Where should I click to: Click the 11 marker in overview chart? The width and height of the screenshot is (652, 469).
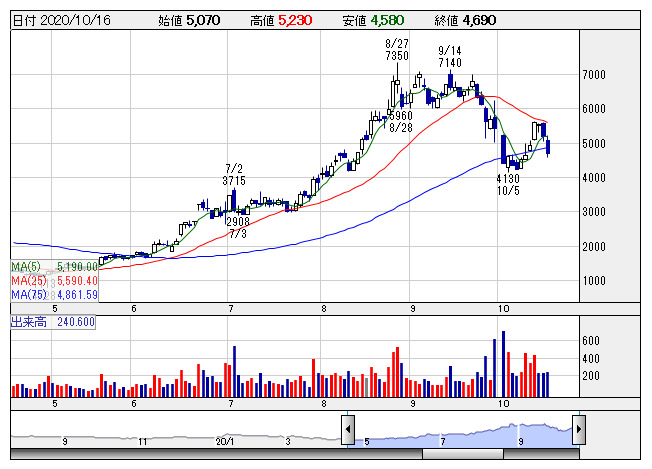point(143,442)
